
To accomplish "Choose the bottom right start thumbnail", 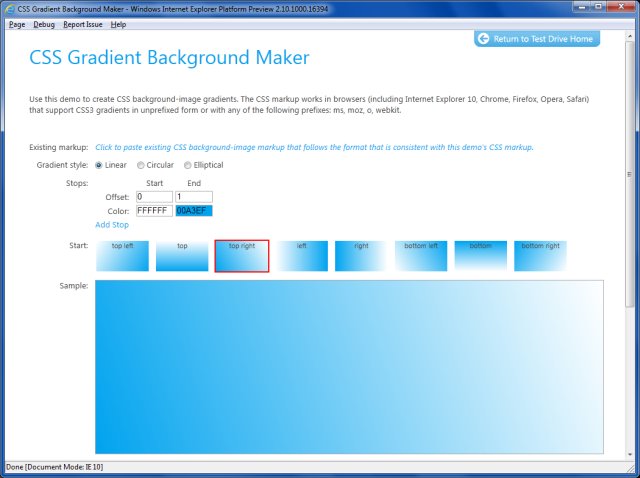I will 540,256.
